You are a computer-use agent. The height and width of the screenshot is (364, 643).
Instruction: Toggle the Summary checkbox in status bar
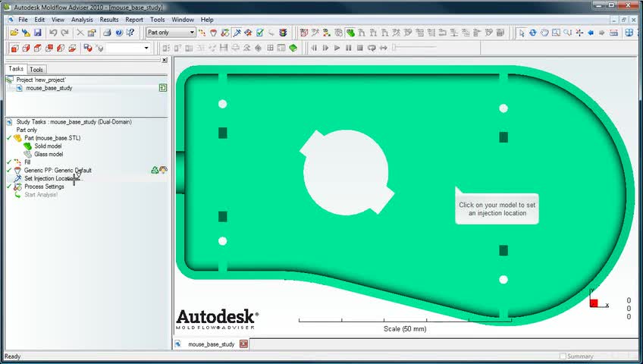click(563, 356)
